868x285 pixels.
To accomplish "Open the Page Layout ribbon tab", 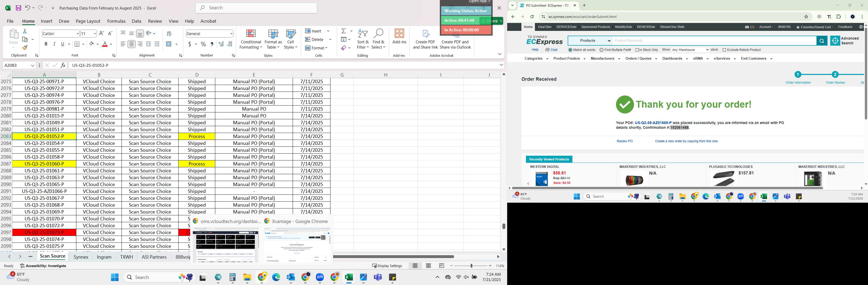I will click(x=88, y=21).
